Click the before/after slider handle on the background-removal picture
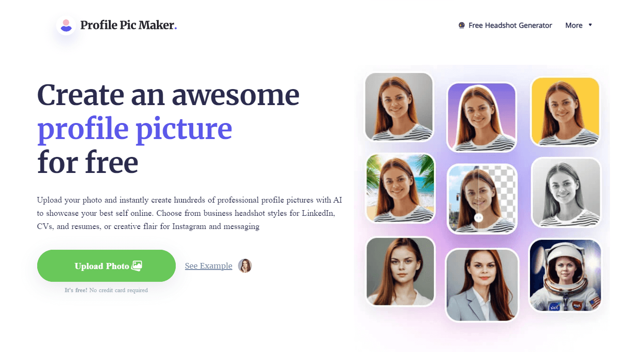Image resolution: width=644 pixels, height=352 pixels. point(479,218)
